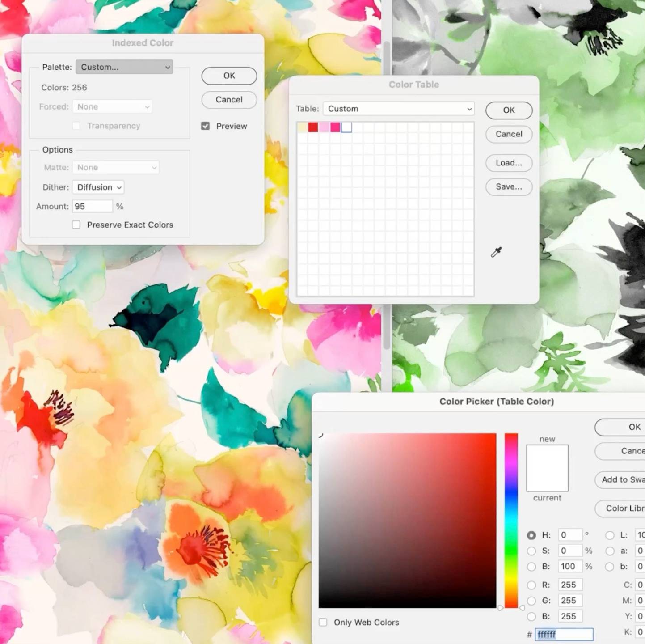Select the blue B radio button
645x644 pixels.
(531, 616)
